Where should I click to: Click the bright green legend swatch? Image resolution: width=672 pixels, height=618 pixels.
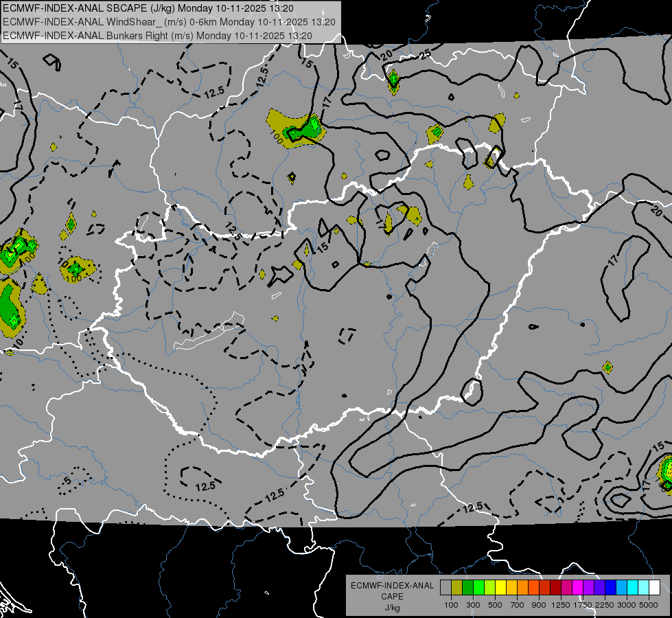pyautogui.click(x=478, y=587)
